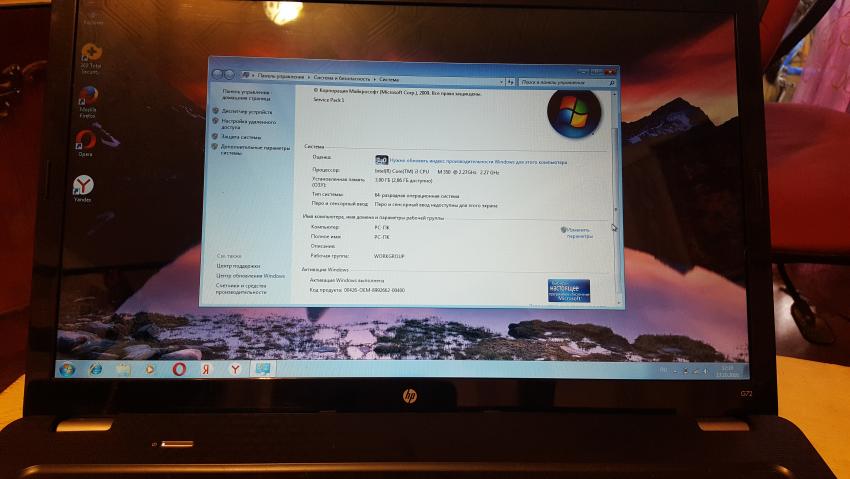Click the red Yandex 'Я' taskbar icon

point(206,369)
